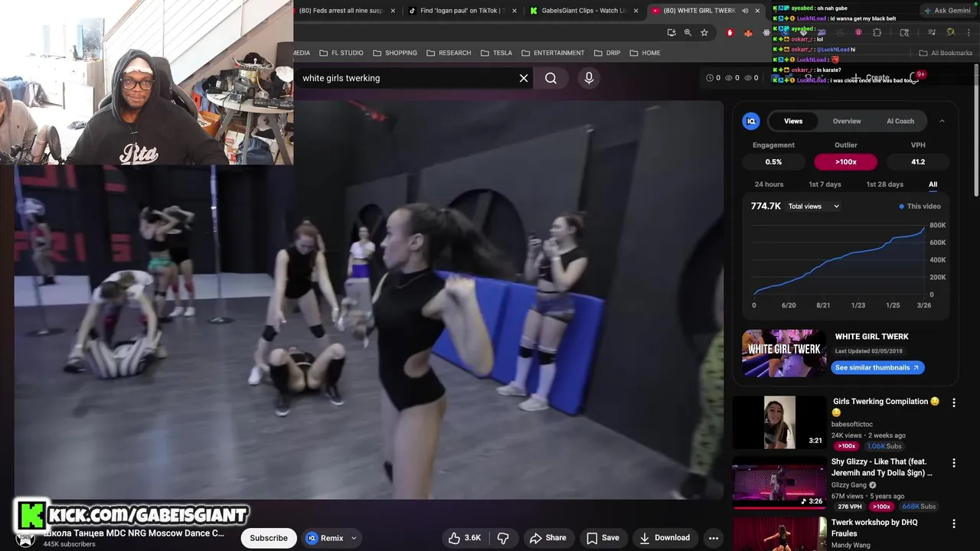Expand the Remix dropdown arrow
This screenshot has width=980, height=551.
tap(354, 538)
